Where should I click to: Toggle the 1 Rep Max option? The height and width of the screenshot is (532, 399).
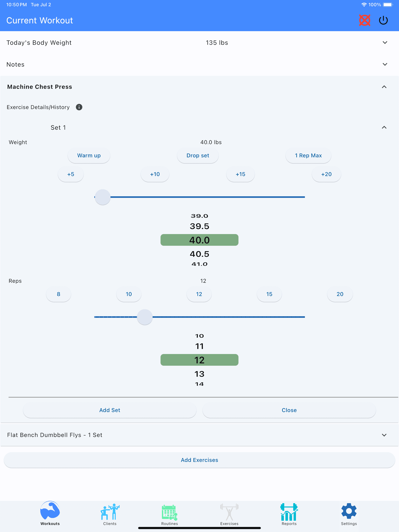[308, 156]
